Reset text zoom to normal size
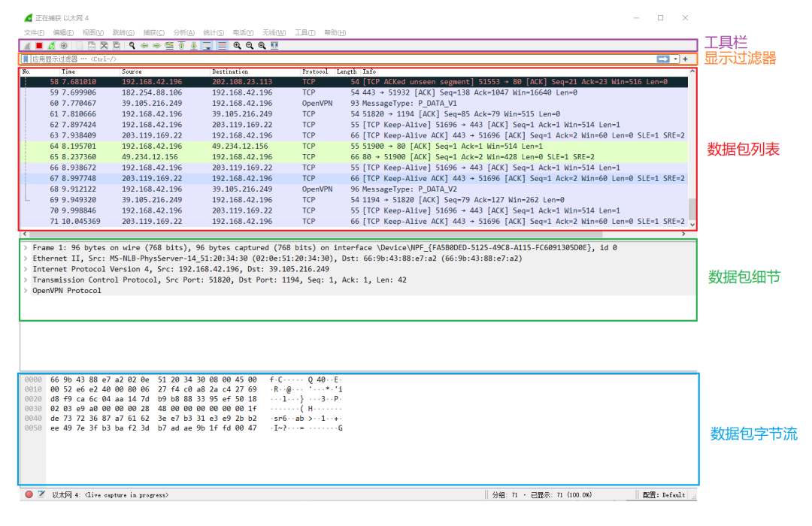 point(262,46)
